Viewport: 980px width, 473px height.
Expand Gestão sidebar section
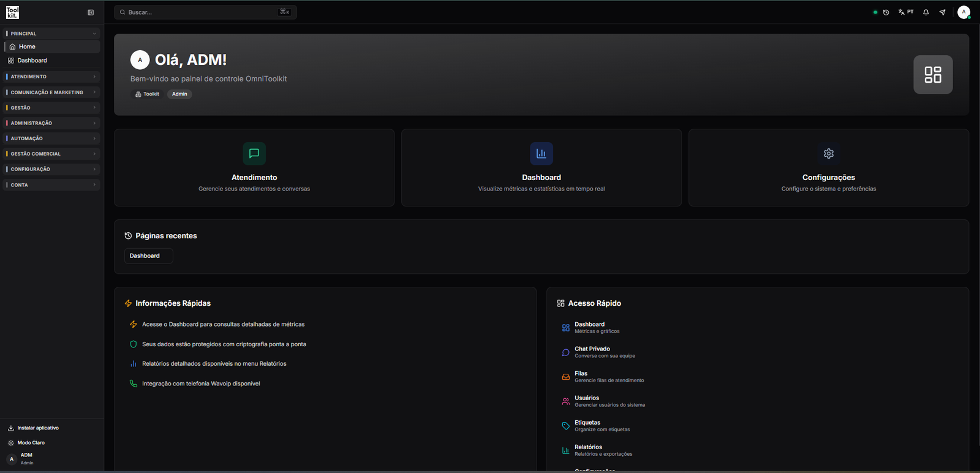pos(51,107)
